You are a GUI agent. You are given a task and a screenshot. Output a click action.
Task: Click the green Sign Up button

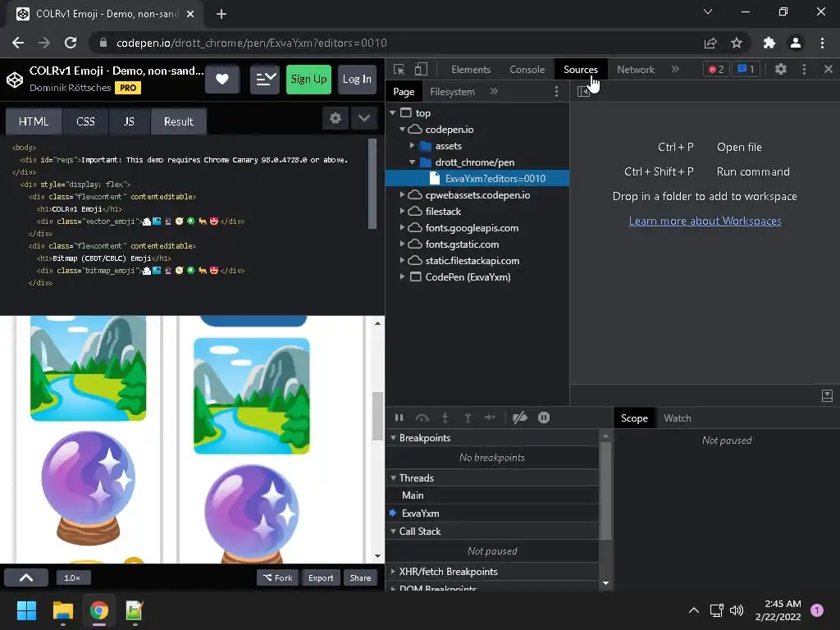308,80
